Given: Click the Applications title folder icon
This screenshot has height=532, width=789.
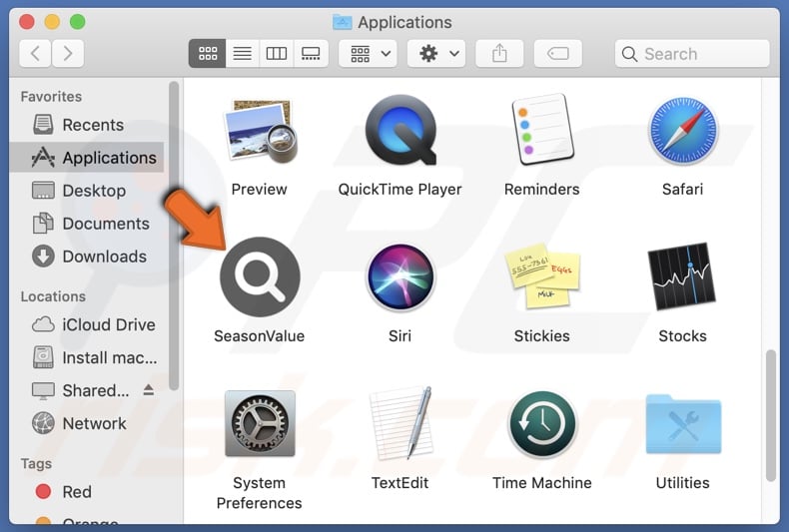Looking at the screenshot, I should (343, 22).
